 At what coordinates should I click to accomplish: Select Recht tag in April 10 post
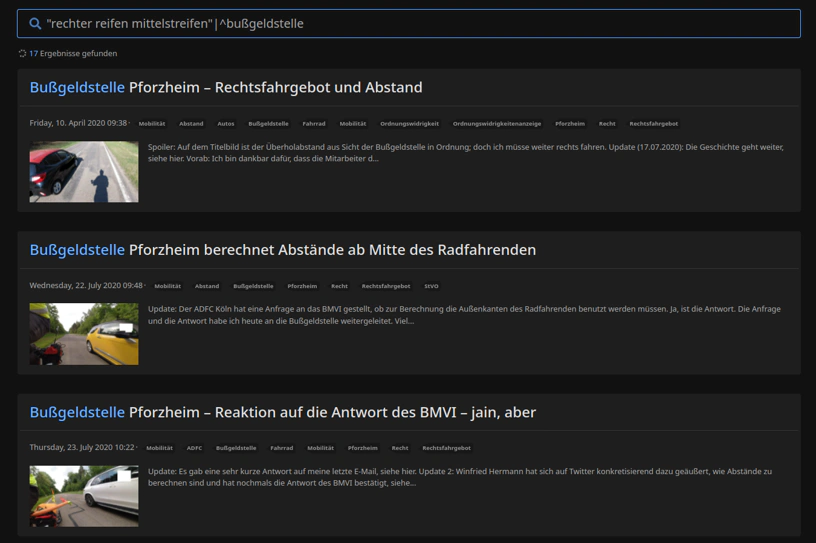[607, 124]
